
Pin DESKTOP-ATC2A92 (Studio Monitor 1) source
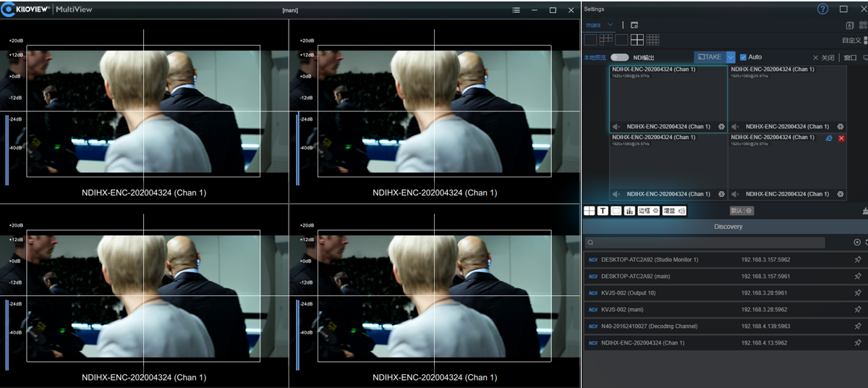pyautogui.click(x=858, y=259)
